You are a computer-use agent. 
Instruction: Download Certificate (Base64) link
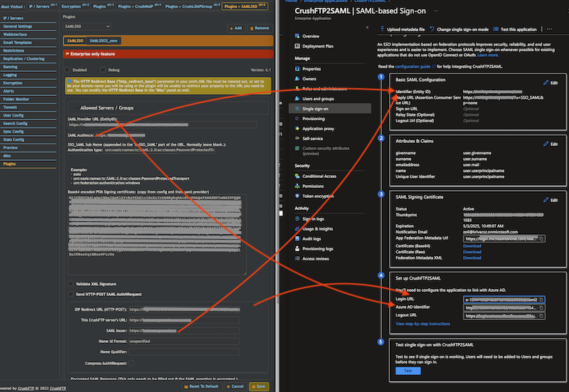pos(472,245)
